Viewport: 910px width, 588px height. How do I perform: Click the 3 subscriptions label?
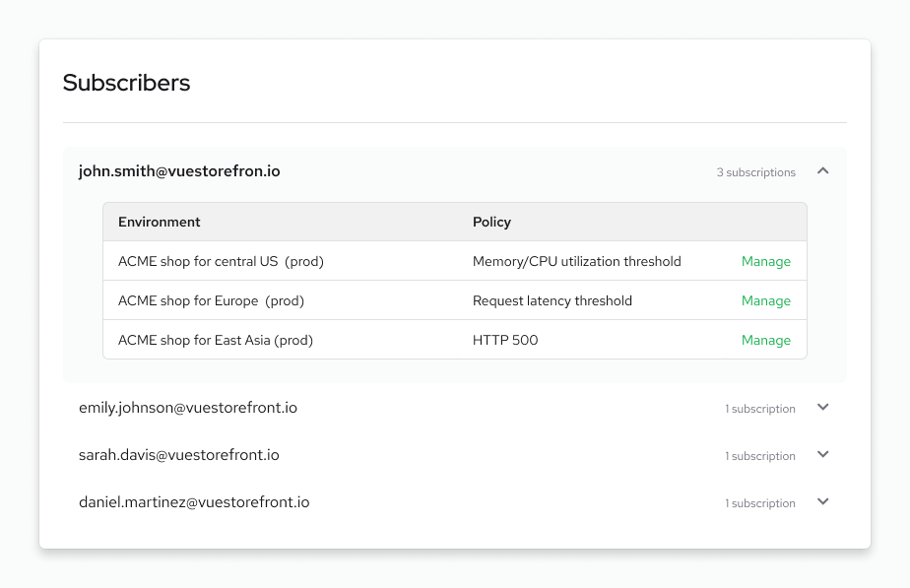pyautogui.click(x=756, y=171)
